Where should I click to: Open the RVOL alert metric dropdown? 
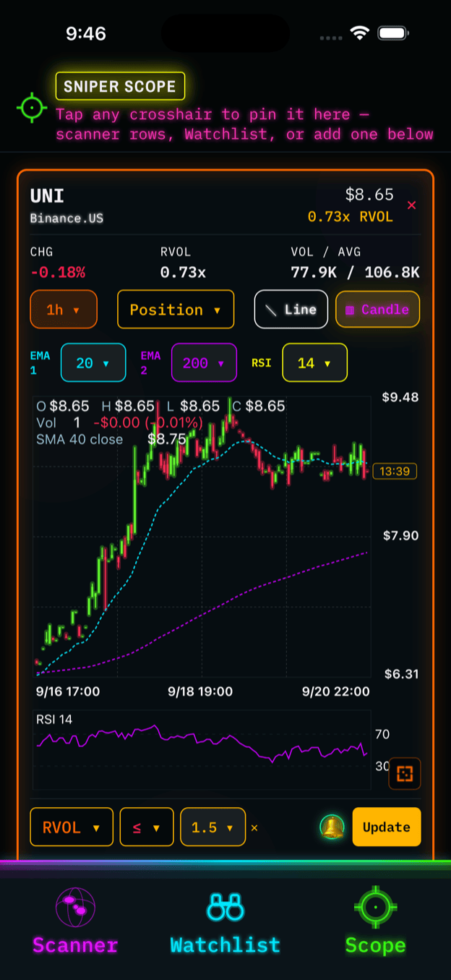[72, 827]
